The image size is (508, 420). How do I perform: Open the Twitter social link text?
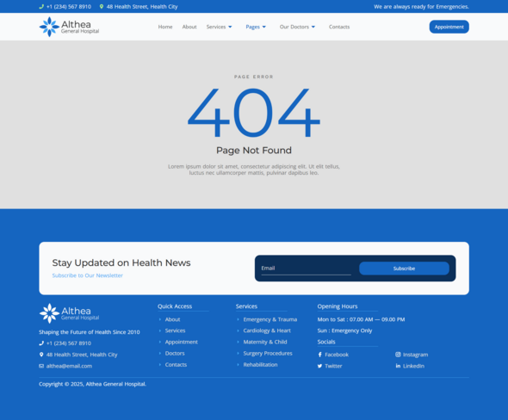pyautogui.click(x=333, y=366)
